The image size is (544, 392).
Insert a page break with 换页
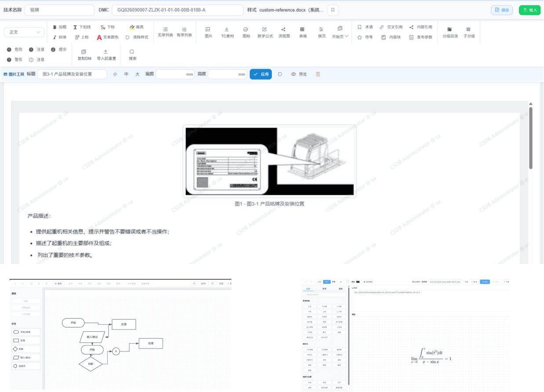(321, 32)
